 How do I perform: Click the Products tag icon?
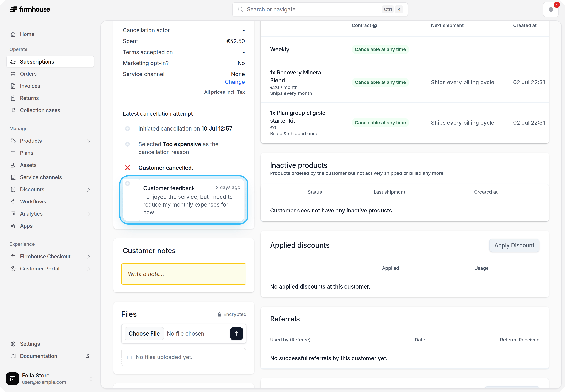[13, 141]
